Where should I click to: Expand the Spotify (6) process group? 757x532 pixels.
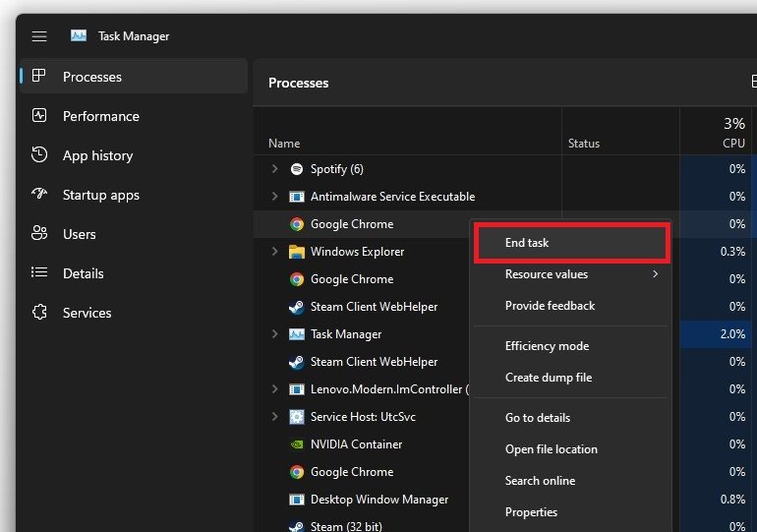[x=275, y=169]
